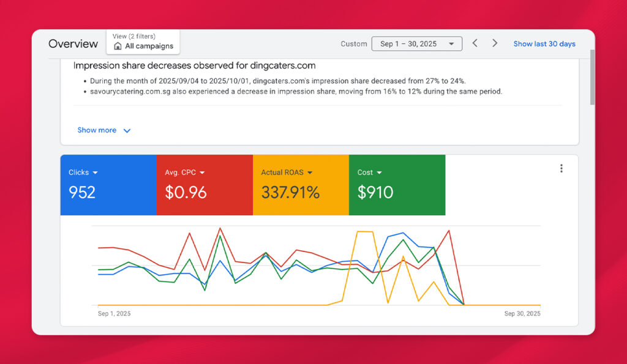The height and width of the screenshot is (364, 627).
Task: Click the Sep 30, 2025 chart axis label
Action: [522, 314]
